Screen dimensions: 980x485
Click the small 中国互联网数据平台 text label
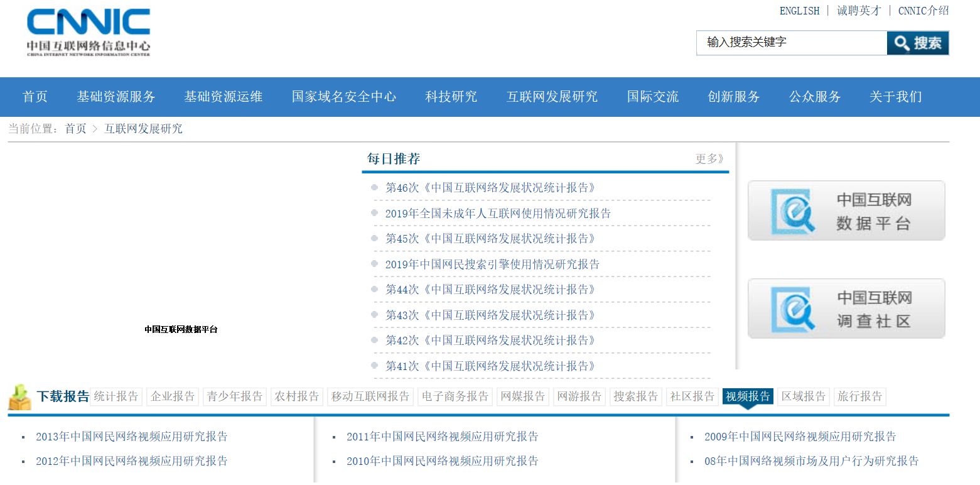(x=181, y=329)
